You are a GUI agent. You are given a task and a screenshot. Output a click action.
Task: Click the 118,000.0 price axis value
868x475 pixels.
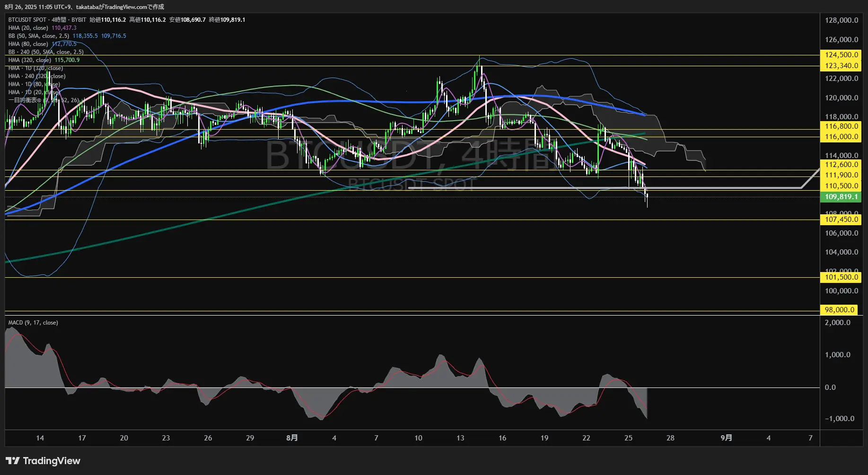point(842,117)
